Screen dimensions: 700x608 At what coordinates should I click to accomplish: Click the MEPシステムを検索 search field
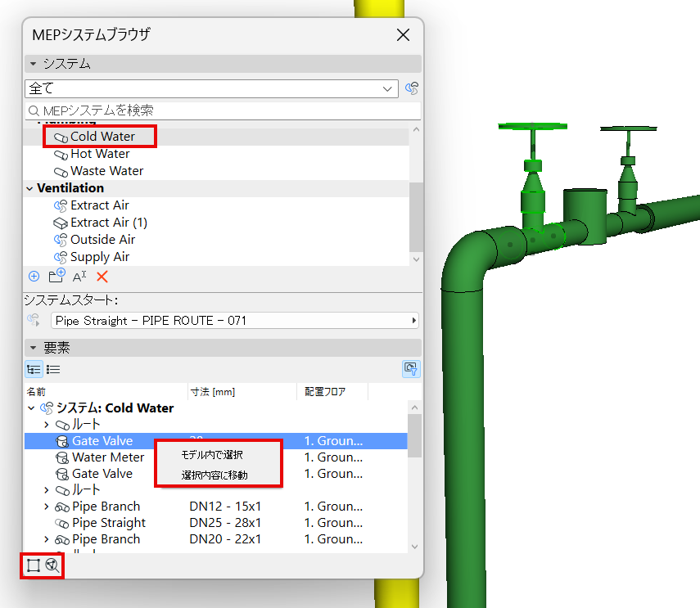223,110
